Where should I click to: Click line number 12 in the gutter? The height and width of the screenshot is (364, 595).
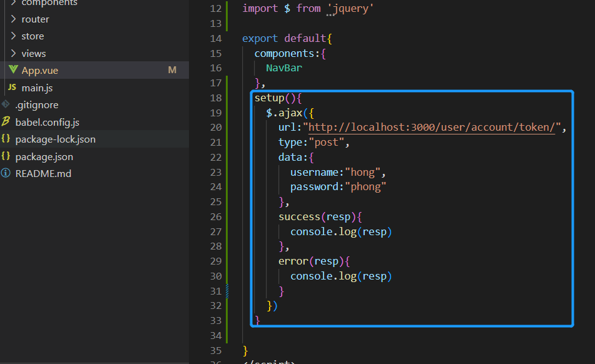(215, 9)
